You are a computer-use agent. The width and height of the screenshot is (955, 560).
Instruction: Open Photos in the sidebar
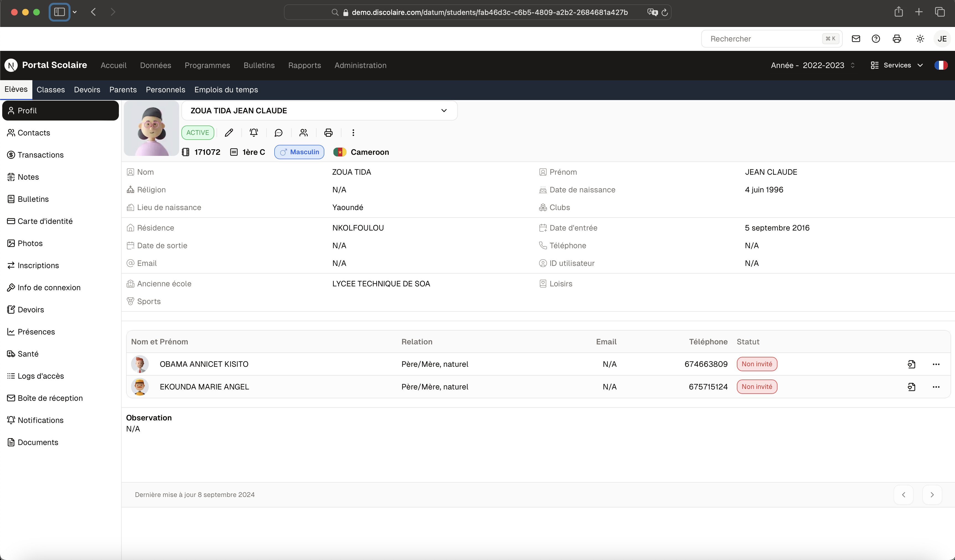pos(61,243)
